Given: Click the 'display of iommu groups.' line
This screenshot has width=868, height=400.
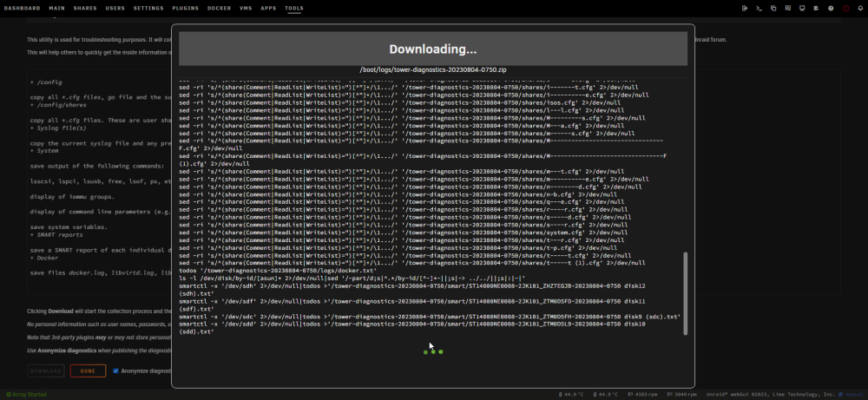Looking at the screenshot, I should pos(73,196).
